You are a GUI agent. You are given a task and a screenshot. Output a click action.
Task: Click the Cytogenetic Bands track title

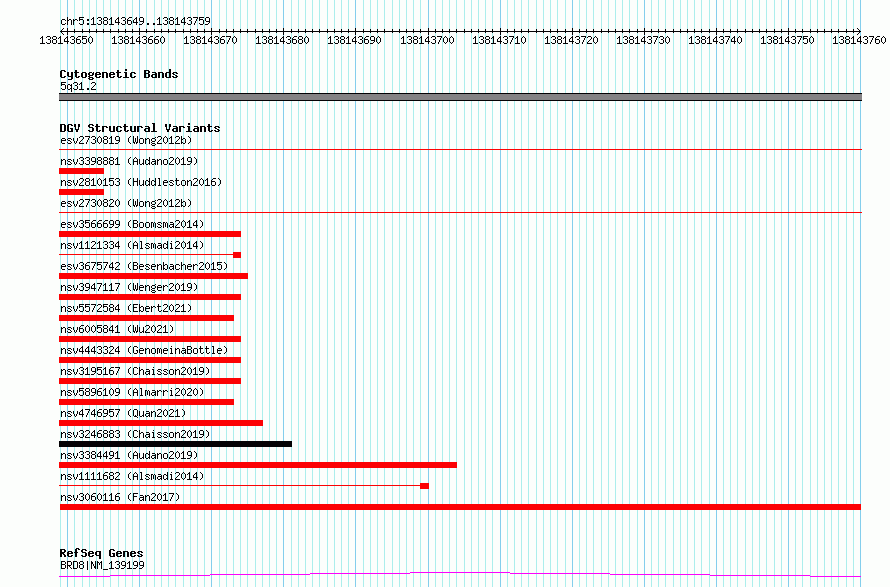tap(119, 74)
